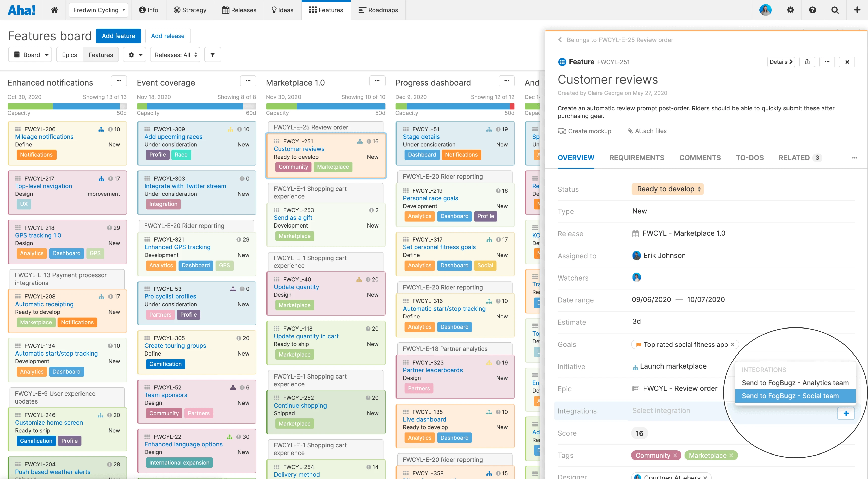Screen dimensions: 868x479
Task: Open the filter funnel icon
Action: coord(212,54)
